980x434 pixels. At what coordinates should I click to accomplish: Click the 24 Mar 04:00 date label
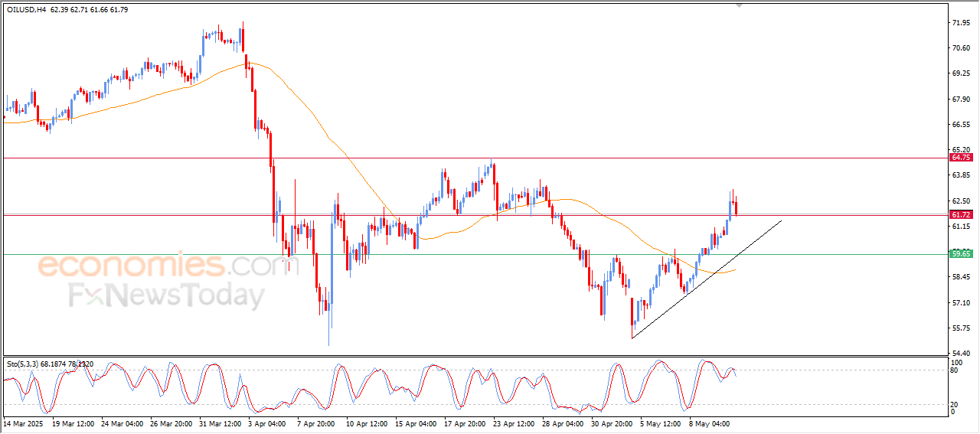click(x=122, y=423)
